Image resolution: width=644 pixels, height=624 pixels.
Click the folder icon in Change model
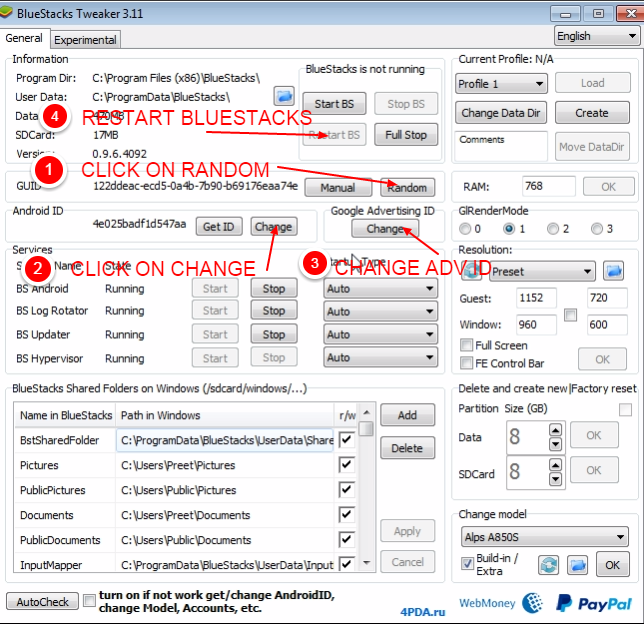click(577, 565)
